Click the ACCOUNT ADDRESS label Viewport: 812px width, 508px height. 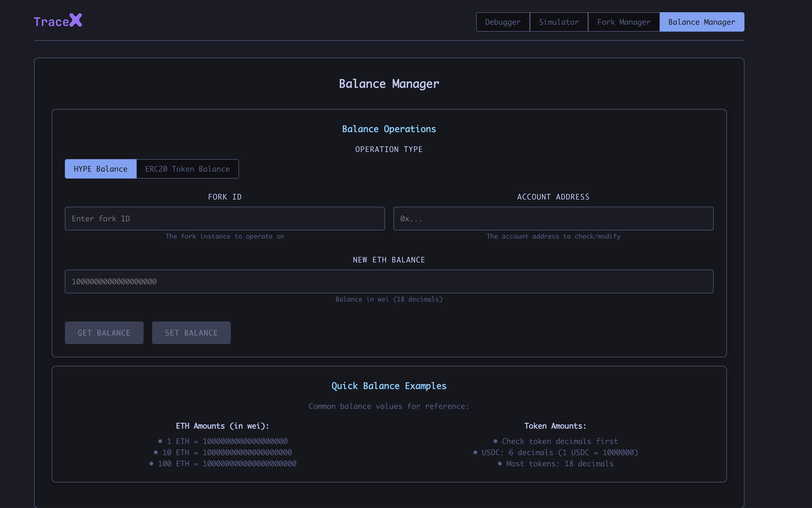(553, 197)
